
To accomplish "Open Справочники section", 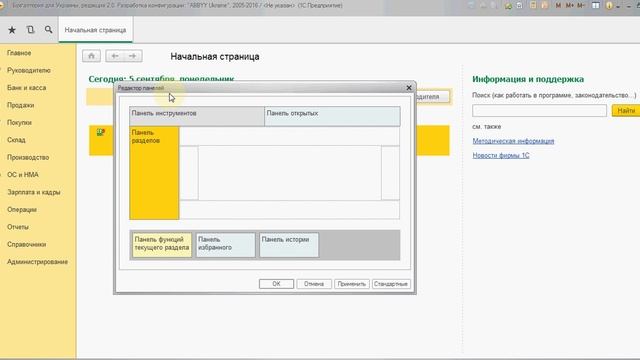I will pyautogui.click(x=27, y=244).
